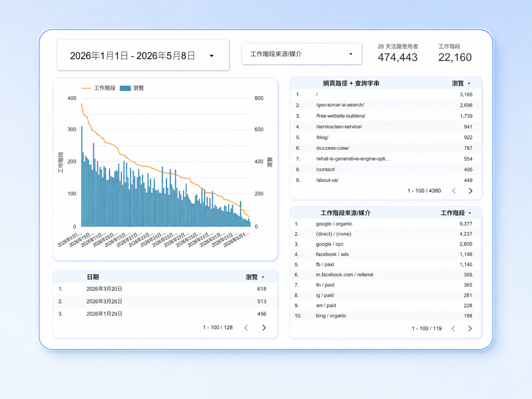The width and height of the screenshot is (532, 399).
Task: Click the blue 瀏覽 legend swatch
Action: click(125, 88)
